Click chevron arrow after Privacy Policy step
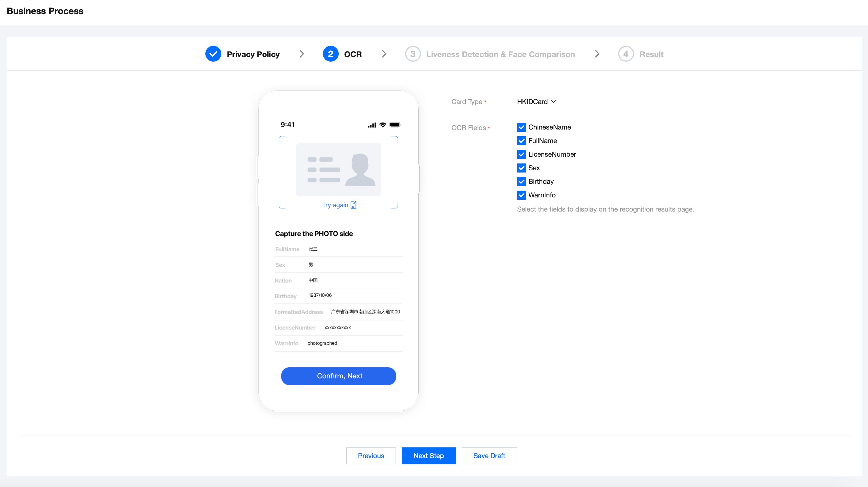Screen dimensions: 868x487 [x=302, y=54]
